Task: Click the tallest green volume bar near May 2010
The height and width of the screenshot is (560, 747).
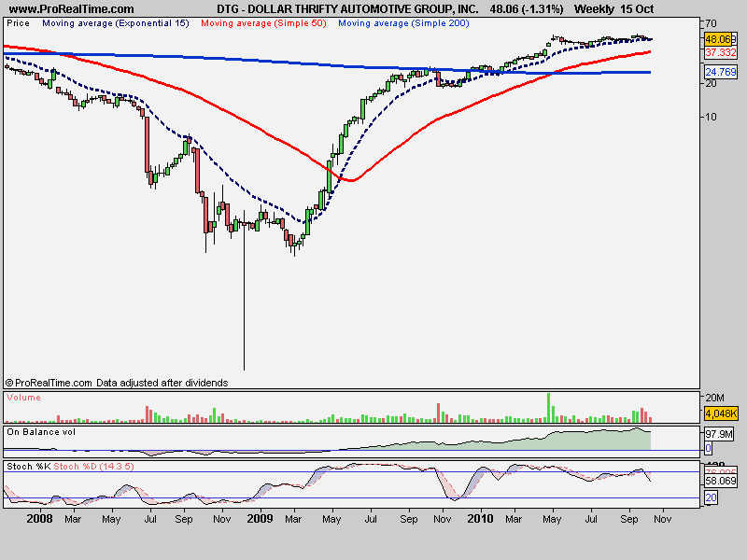Action: [548, 408]
